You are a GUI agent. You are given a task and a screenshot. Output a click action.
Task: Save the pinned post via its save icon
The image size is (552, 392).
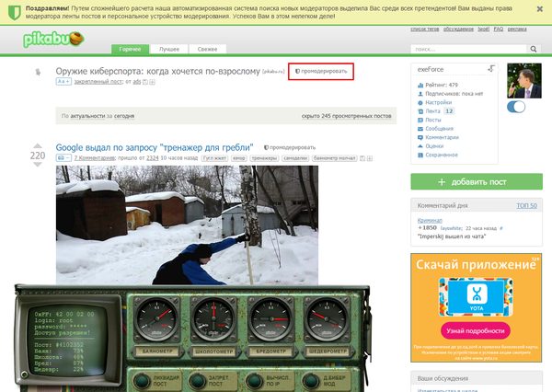click(x=145, y=82)
